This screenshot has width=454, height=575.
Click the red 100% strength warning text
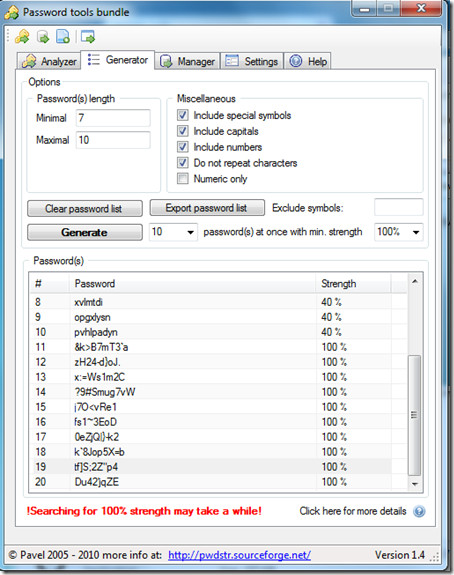click(x=144, y=511)
